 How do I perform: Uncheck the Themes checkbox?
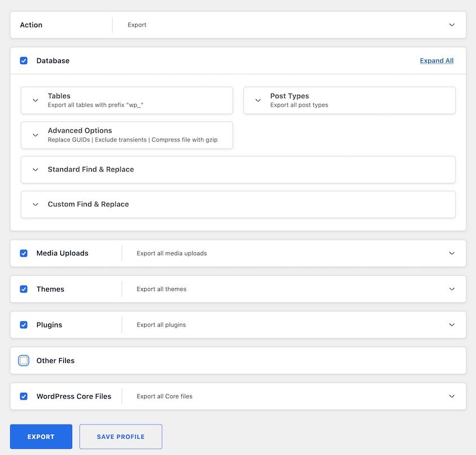coord(24,289)
